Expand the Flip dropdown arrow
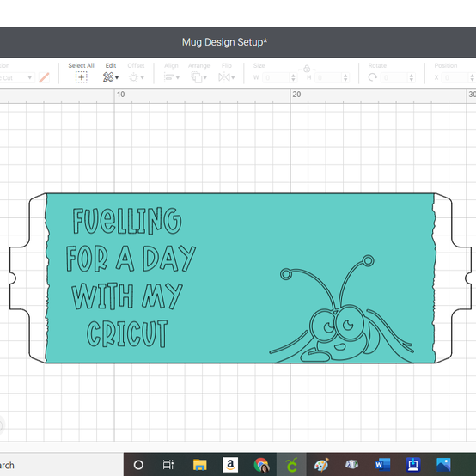476x476 pixels. 233,77
